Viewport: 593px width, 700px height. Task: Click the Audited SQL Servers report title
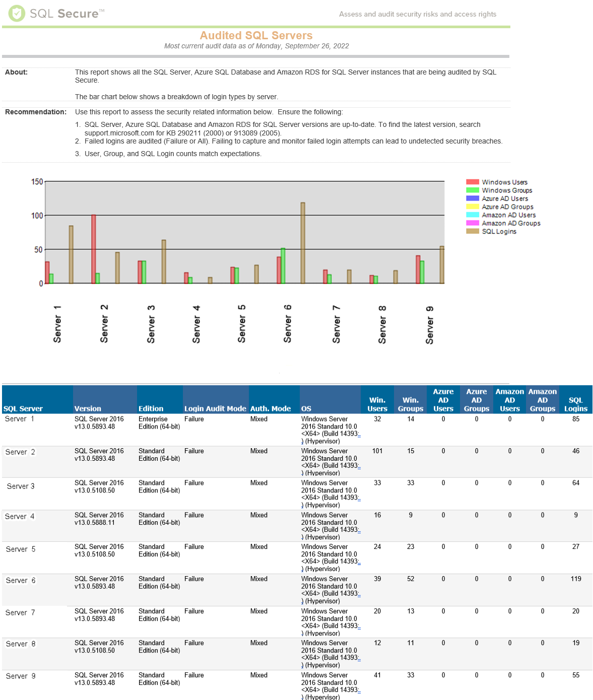[x=256, y=35]
